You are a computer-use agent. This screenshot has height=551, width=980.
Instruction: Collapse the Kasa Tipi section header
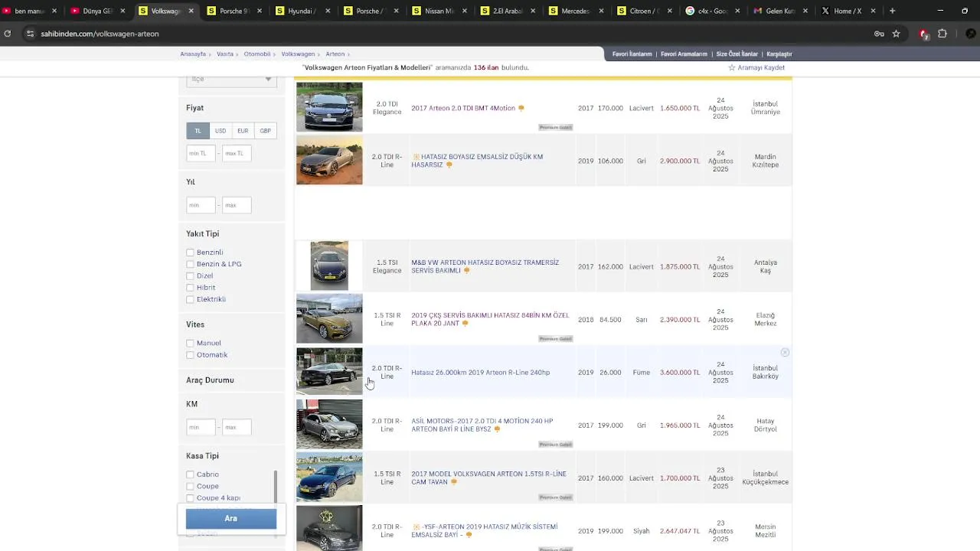coord(202,455)
